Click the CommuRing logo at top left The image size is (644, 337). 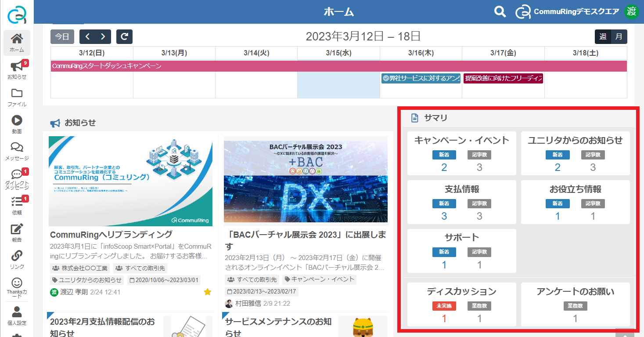coord(17,14)
